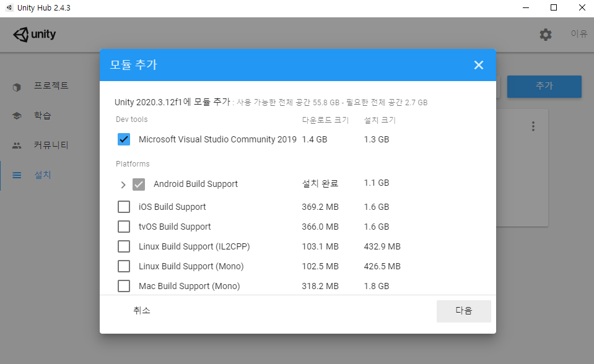Screen dimensions: 594x364
Task: Click the iOS Build Support label
Action: point(172,207)
